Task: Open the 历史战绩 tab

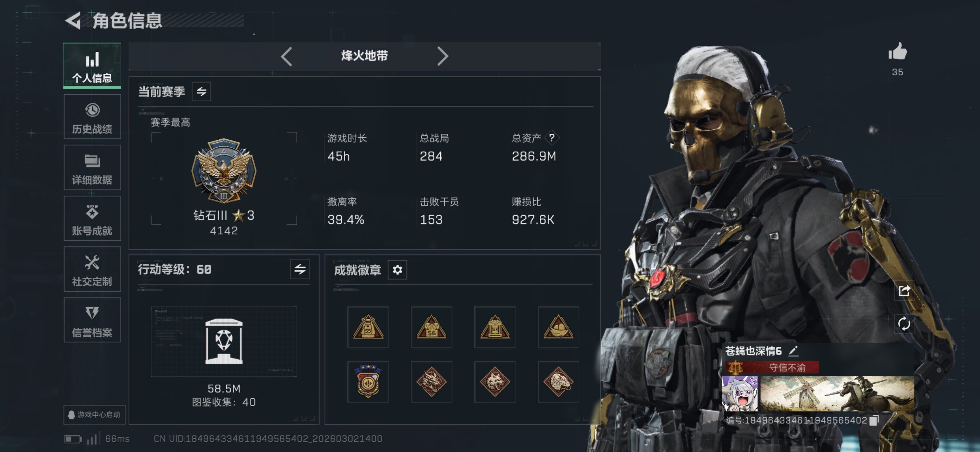Action: pyautogui.click(x=92, y=116)
